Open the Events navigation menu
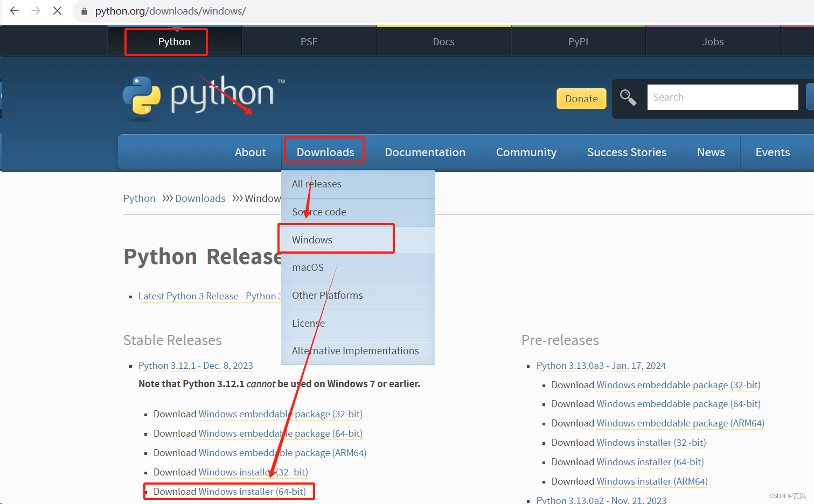The width and height of the screenshot is (814, 504). pos(773,152)
